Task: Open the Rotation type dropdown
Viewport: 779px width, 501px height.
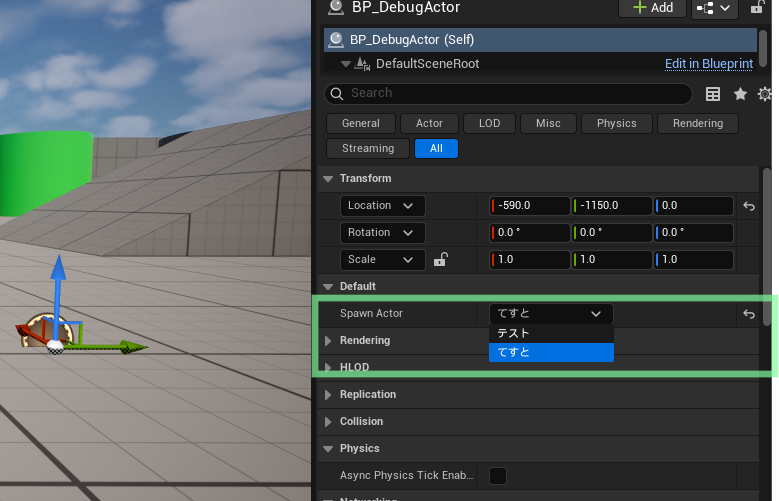Action: tap(383, 233)
